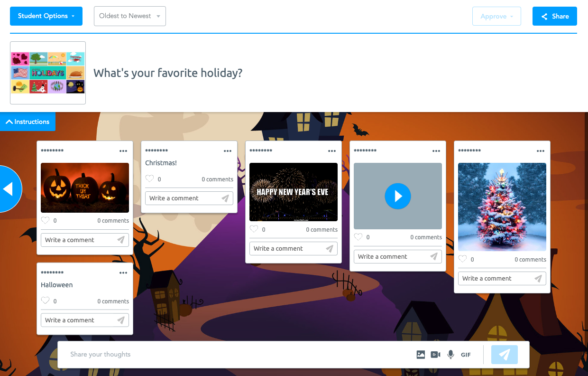Collapse the Instructions tab

[x=28, y=122]
